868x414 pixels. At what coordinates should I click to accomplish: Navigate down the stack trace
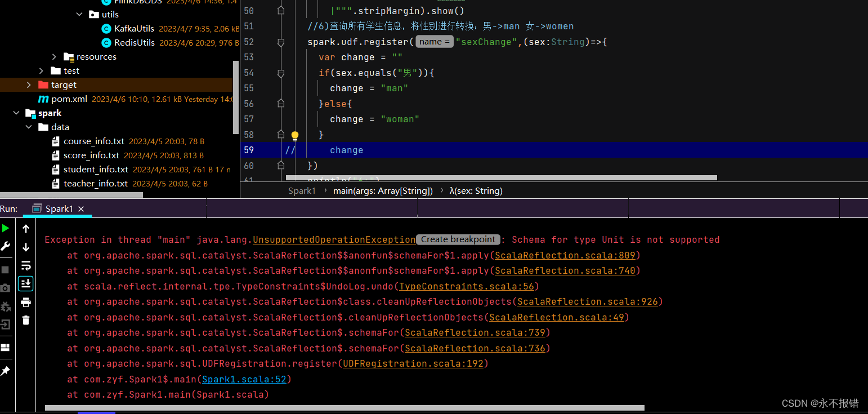(x=25, y=247)
